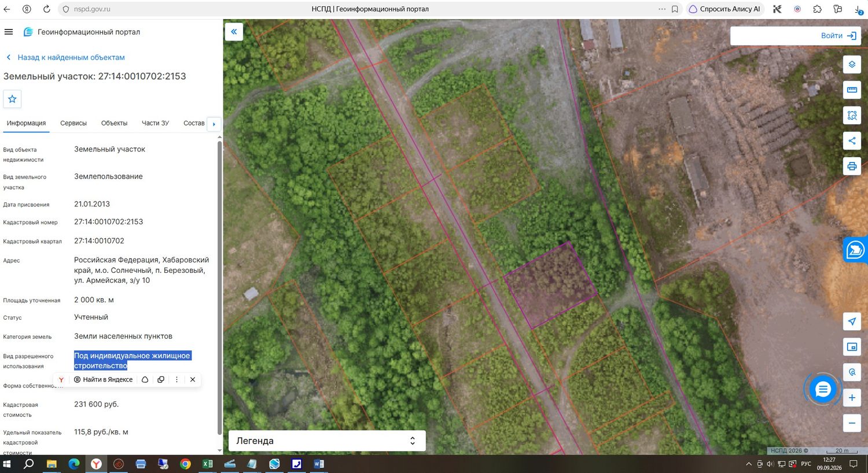Click Спросить Алису AI button
This screenshot has width=868, height=473.
724,9
